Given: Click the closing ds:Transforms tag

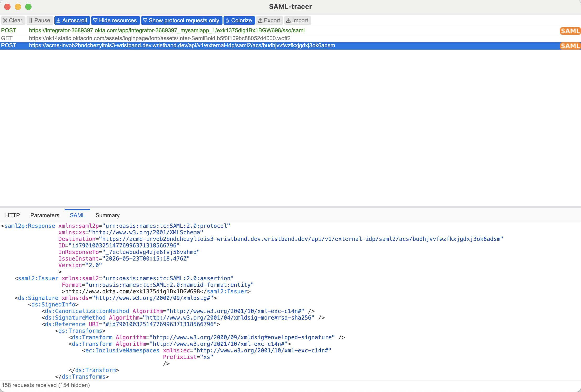Looking at the screenshot, I should (x=82, y=377).
